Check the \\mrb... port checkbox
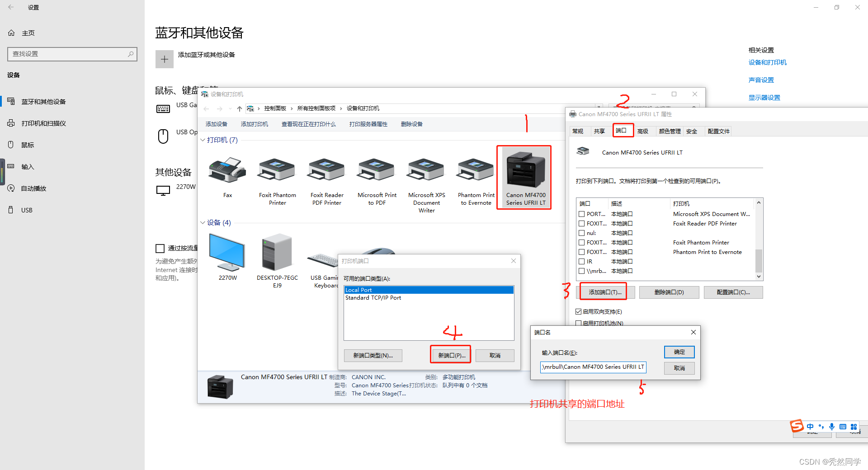Screen dimensions: 868x470 tap(582, 271)
